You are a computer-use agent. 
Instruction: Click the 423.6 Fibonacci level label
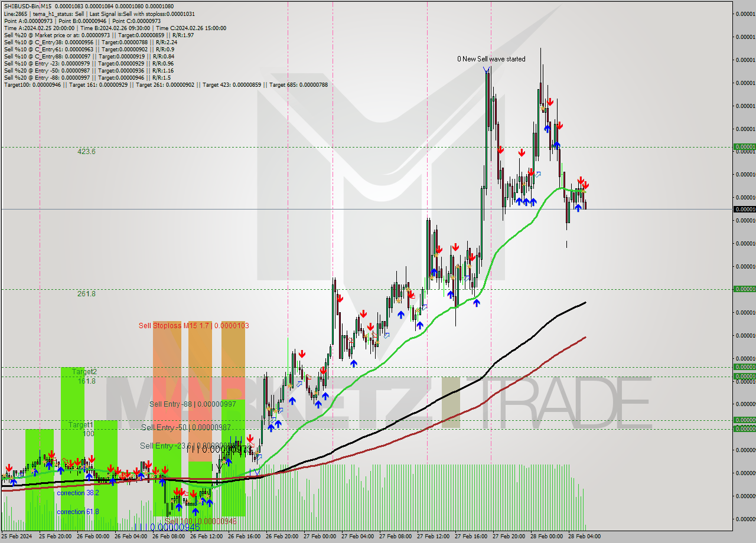coord(86,152)
